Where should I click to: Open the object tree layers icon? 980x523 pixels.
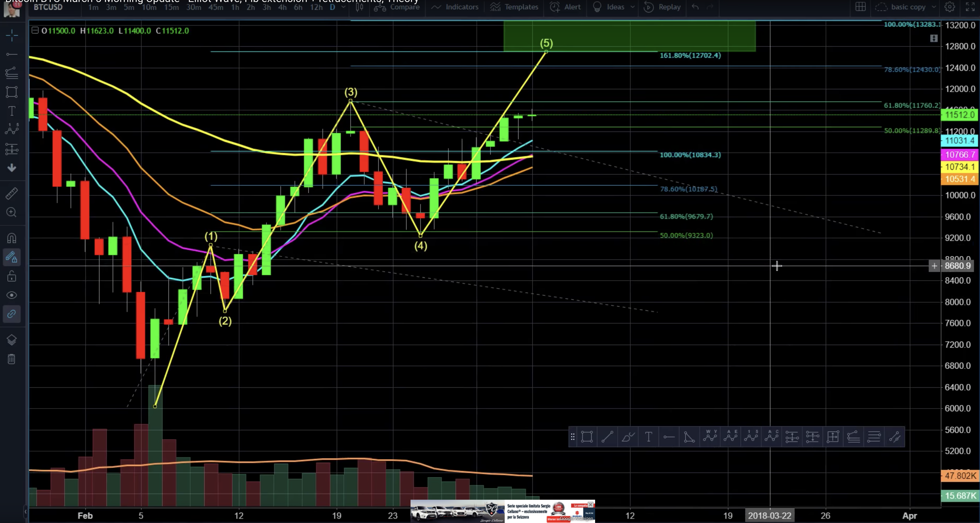(12, 339)
